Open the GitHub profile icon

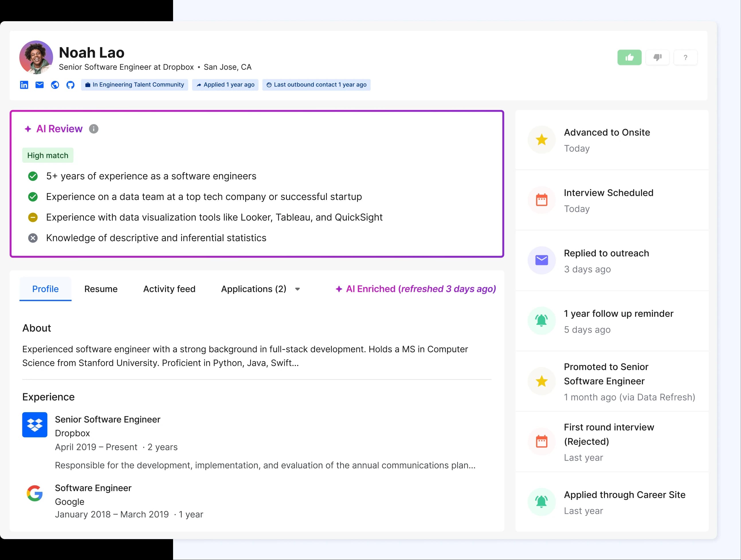point(70,85)
